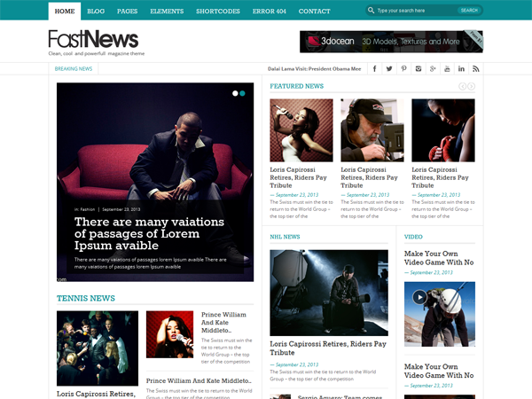Open 'Prince William And Kate Middleto..' beside thumbnail

pyautogui.click(x=223, y=323)
